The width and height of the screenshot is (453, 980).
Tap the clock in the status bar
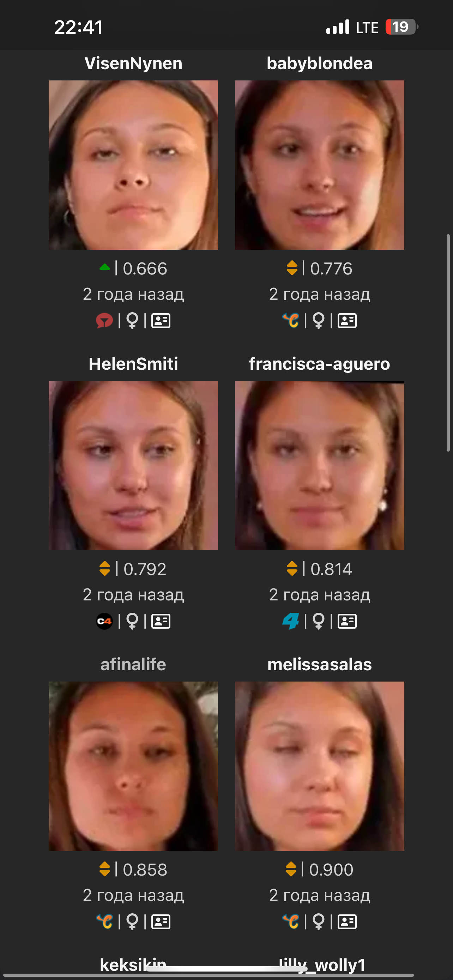coord(79,27)
